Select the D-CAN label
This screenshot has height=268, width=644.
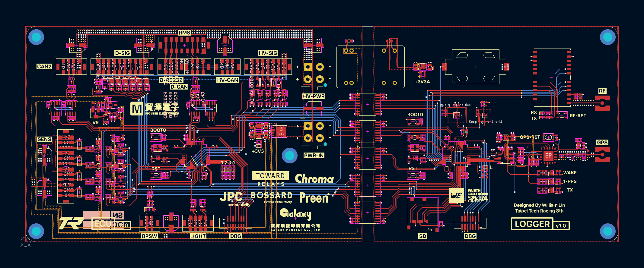click(x=179, y=87)
